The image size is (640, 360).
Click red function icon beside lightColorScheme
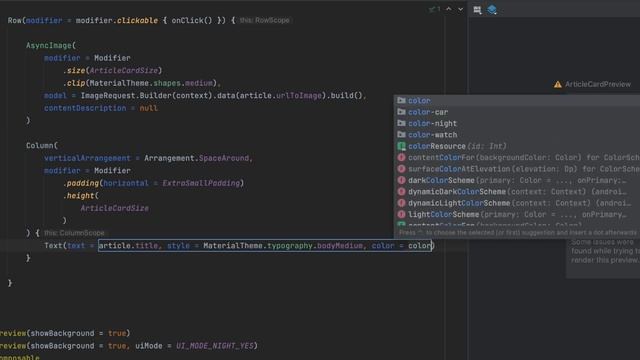[x=401, y=214]
